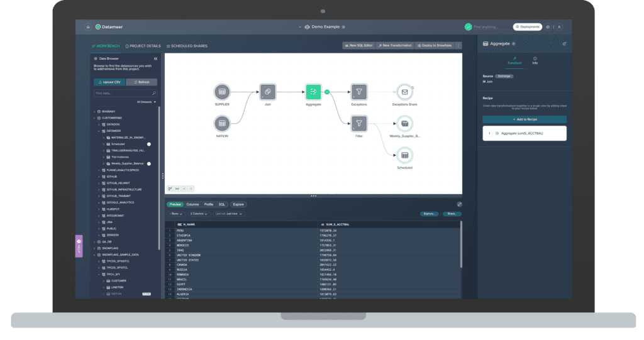The height and width of the screenshot is (340, 644).
Task: Click the Join node icon
Action: (267, 92)
